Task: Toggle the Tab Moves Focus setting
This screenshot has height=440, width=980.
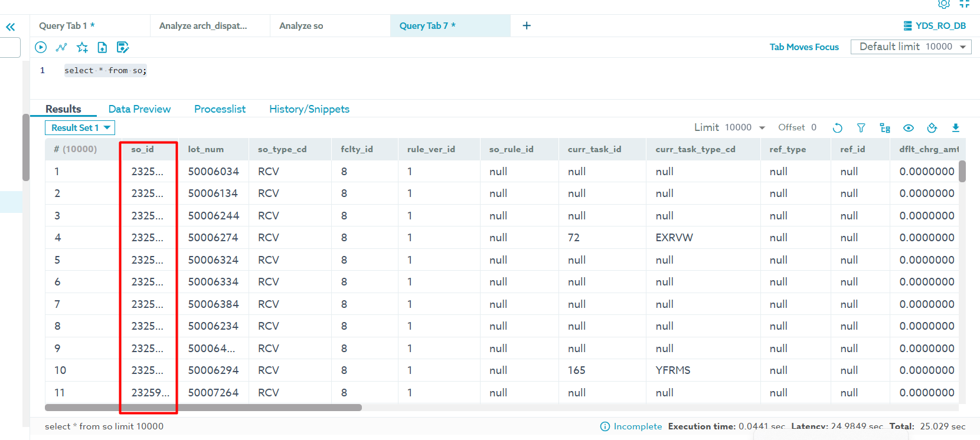Action: click(x=803, y=47)
